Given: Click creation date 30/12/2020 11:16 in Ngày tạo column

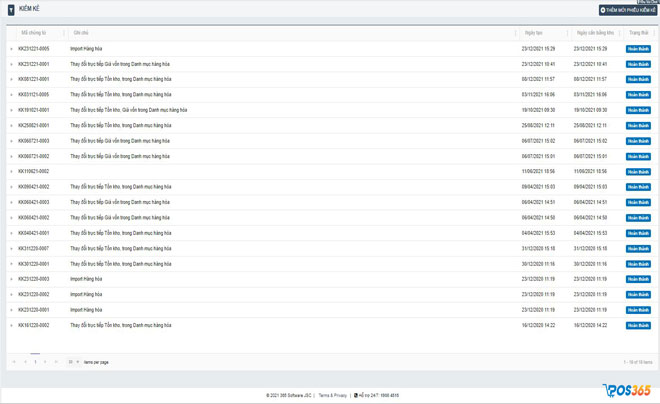Looking at the screenshot, I should tap(538, 264).
